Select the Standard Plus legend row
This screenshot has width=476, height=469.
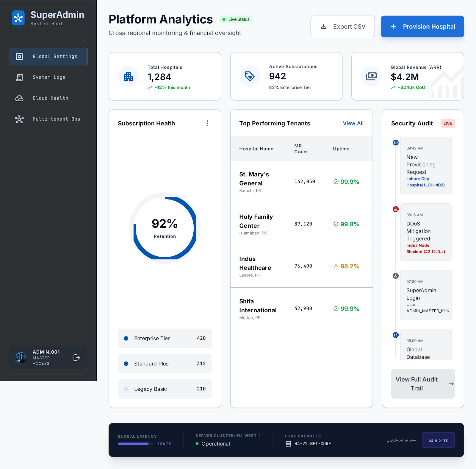coord(165,364)
